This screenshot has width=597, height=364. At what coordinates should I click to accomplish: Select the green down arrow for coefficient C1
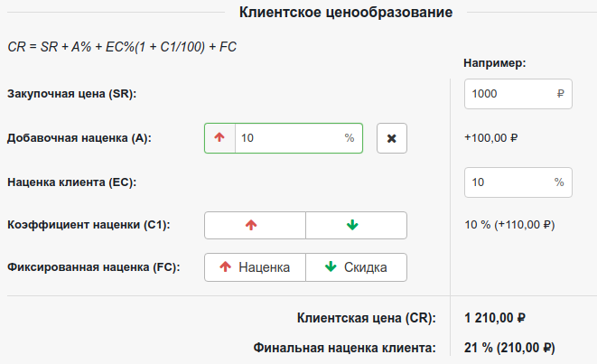click(356, 225)
